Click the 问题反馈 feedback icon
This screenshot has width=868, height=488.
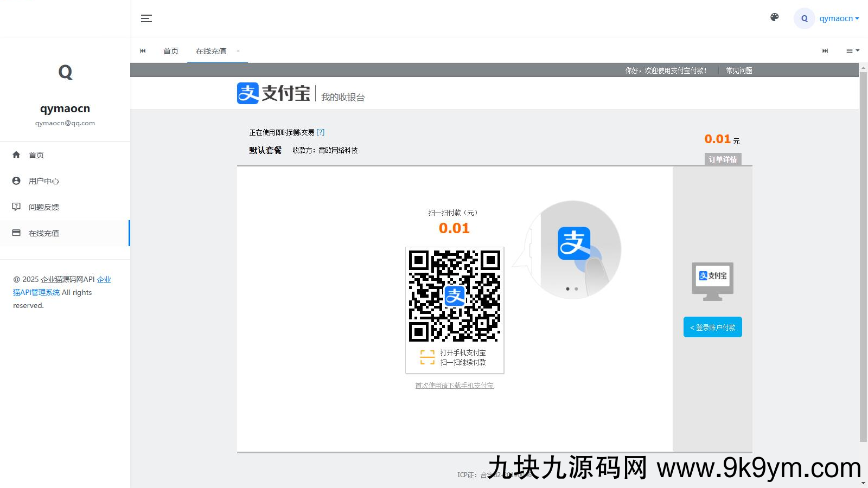(16, 207)
